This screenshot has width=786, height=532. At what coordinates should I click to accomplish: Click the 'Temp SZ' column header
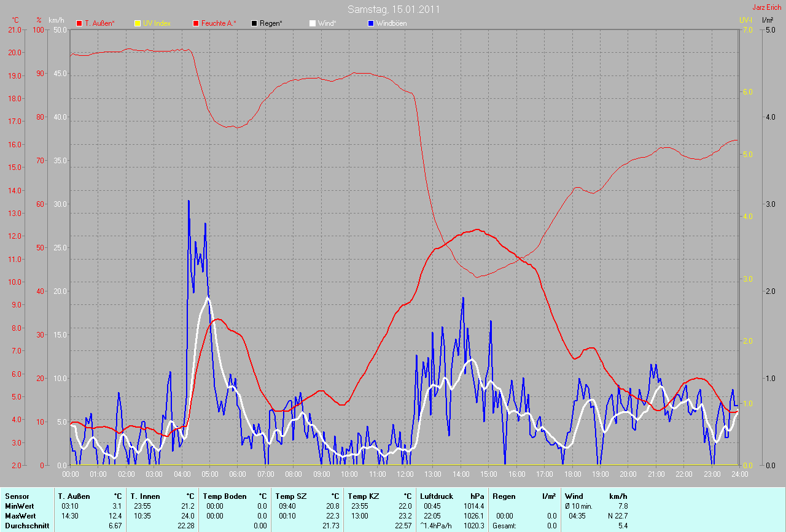pos(291,496)
